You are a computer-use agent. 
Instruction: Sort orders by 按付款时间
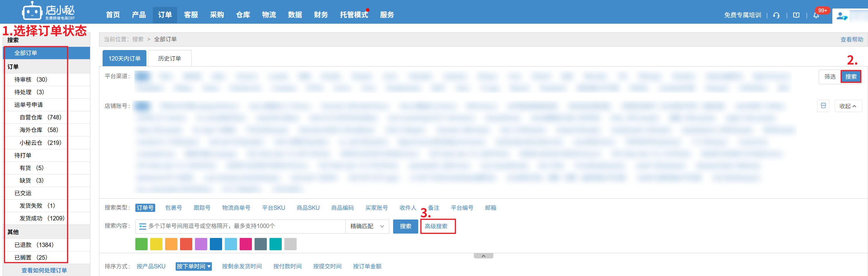pos(287,266)
